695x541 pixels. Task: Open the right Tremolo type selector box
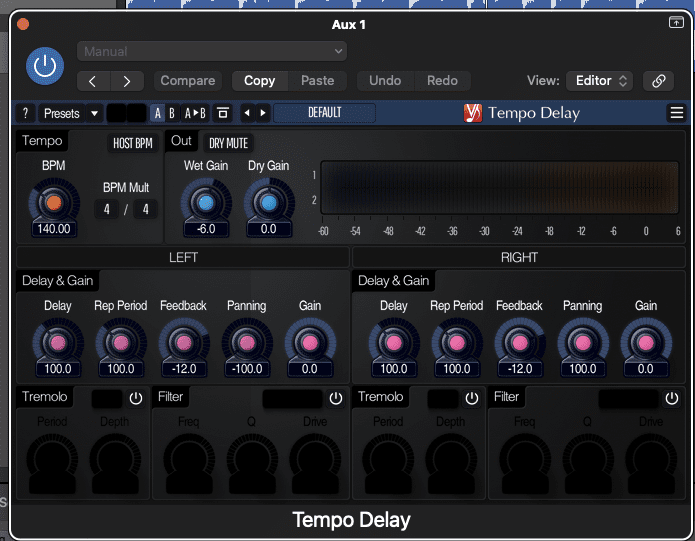click(443, 399)
